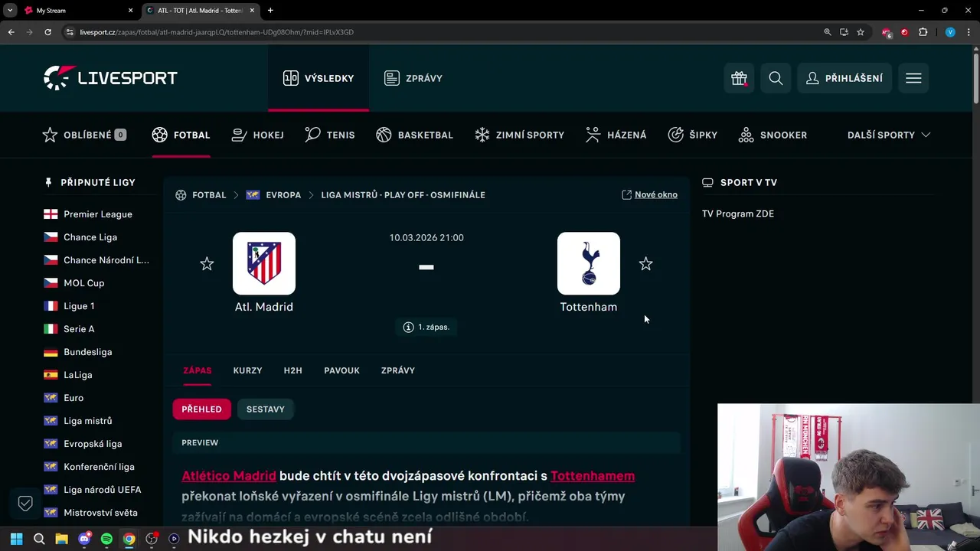Open the hamburger main menu
The height and width of the screenshot is (551, 980).
pos(913,78)
